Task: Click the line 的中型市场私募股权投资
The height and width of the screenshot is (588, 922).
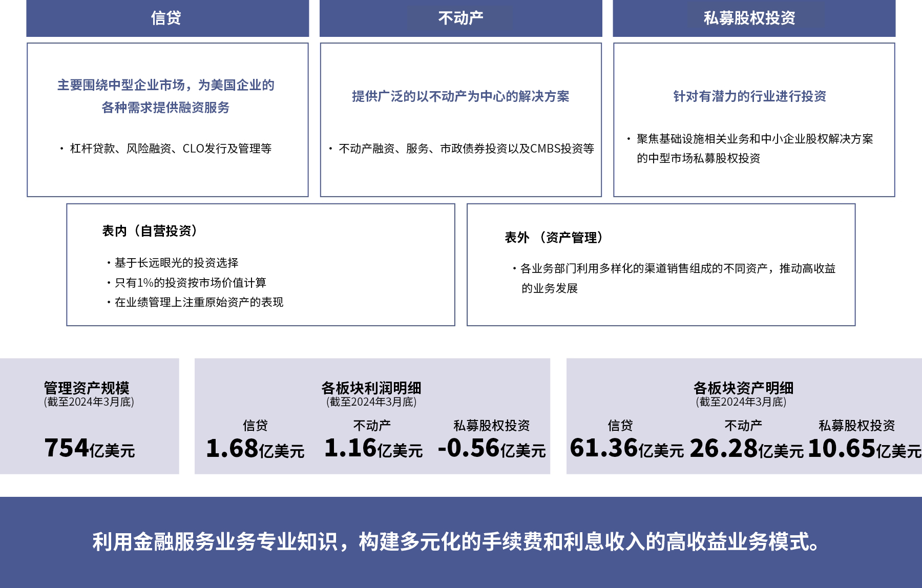Action: tap(698, 158)
